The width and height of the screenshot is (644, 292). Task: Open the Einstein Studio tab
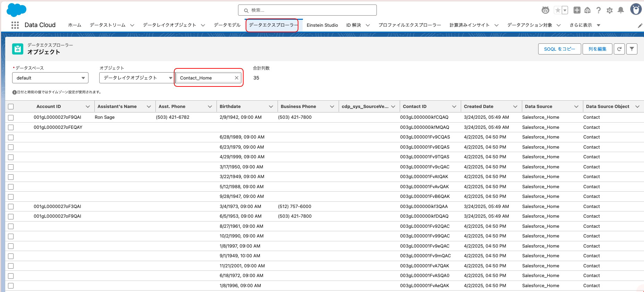tap(322, 25)
